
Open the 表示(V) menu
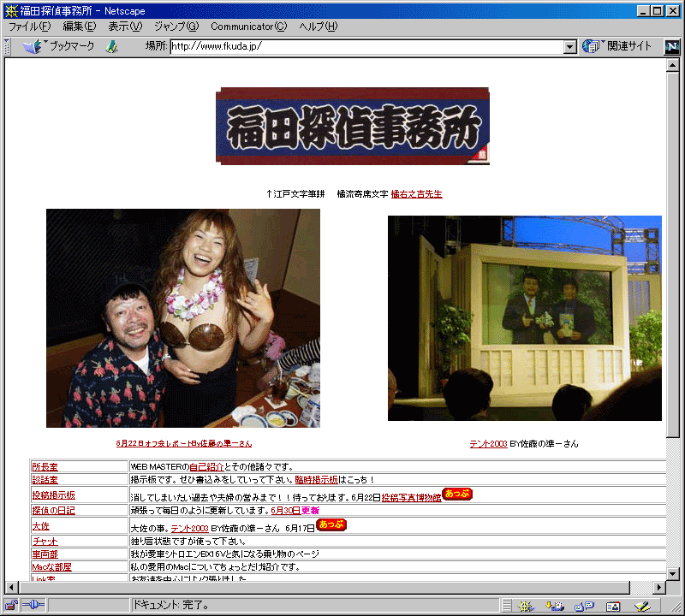(x=125, y=27)
